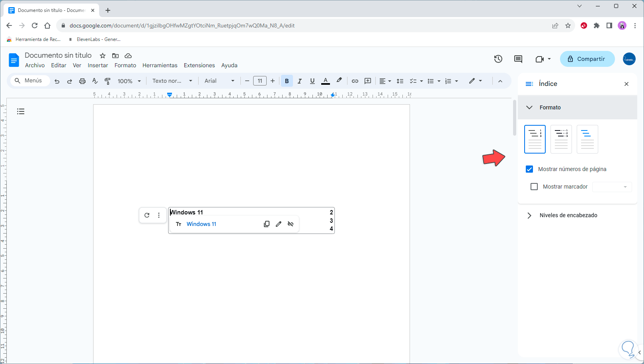Select index format with page numbers

[x=535, y=139]
